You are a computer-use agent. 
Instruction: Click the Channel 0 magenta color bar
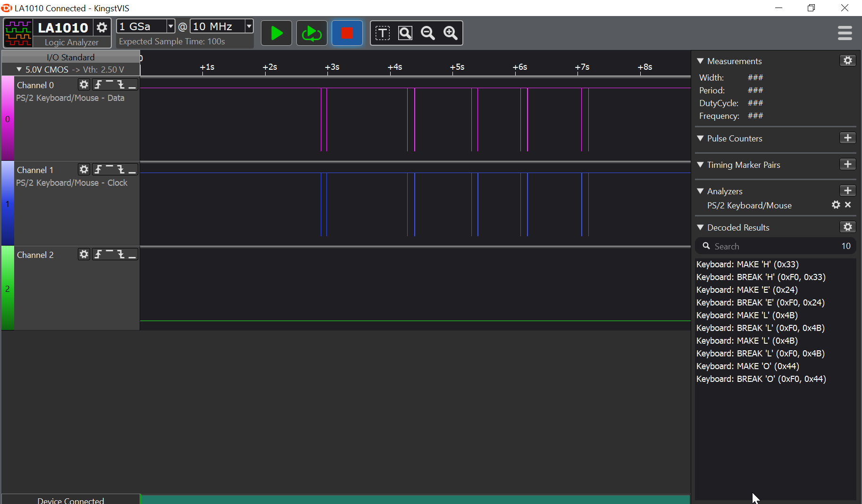(x=8, y=119)
